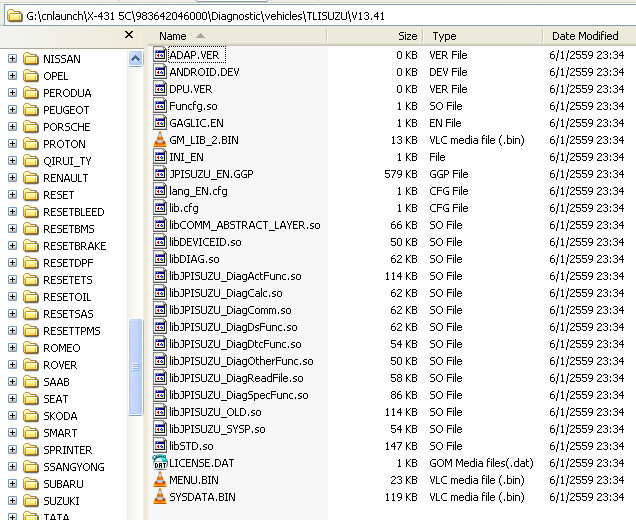Click the SYSDATA.BIN VLC cone icon
Viewport: 636px width, 520px height.
click(x=160, y=497)
